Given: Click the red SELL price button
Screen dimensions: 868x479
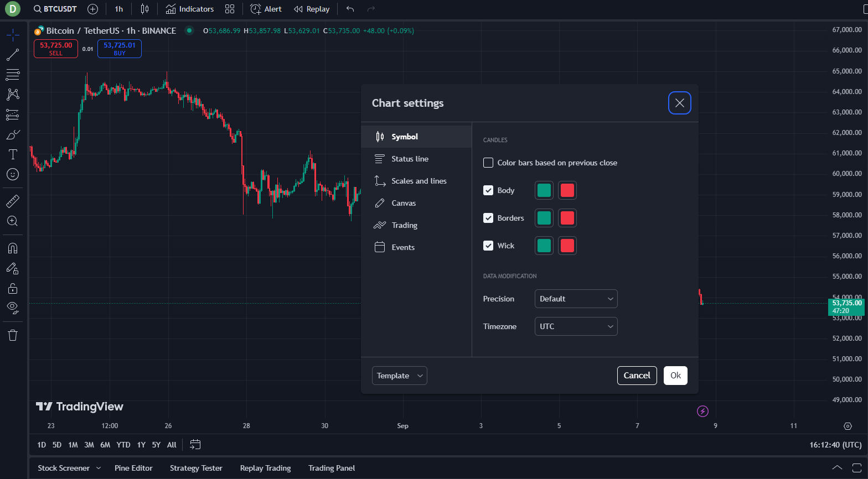Looking at the screenshot, I should tap(56, 49).
